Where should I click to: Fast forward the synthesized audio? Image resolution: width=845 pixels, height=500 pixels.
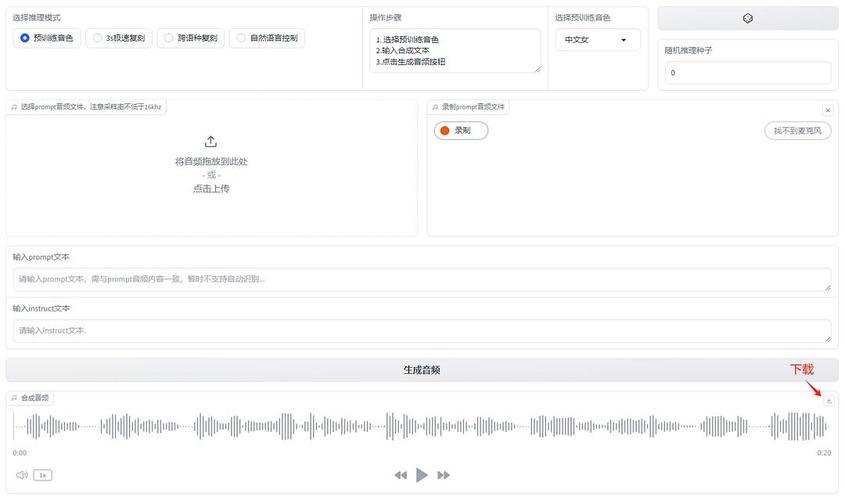[444, 475]
